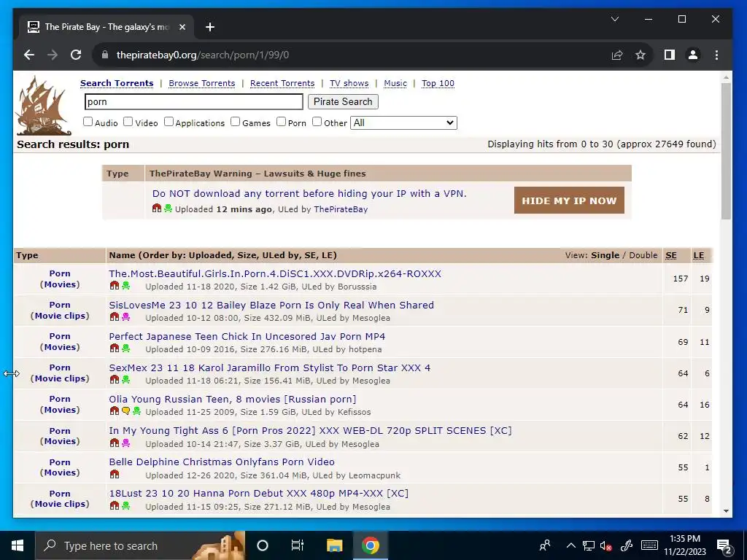The height and width of the screenshot is (560, 747).
Task: Tick the Applications checkbox
Action: point(169,122)
